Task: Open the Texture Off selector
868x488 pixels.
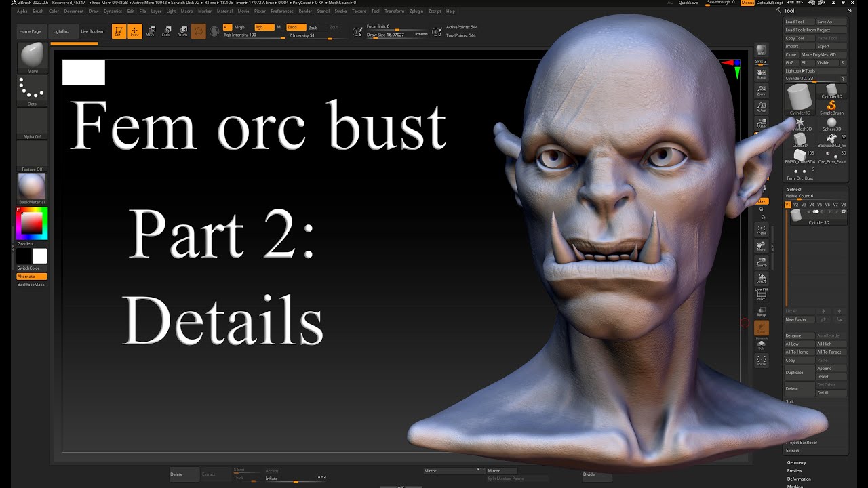Action: [33, 156]
